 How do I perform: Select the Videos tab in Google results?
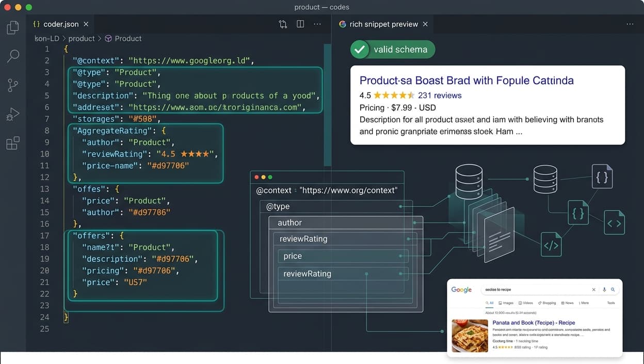coord(526,303)
